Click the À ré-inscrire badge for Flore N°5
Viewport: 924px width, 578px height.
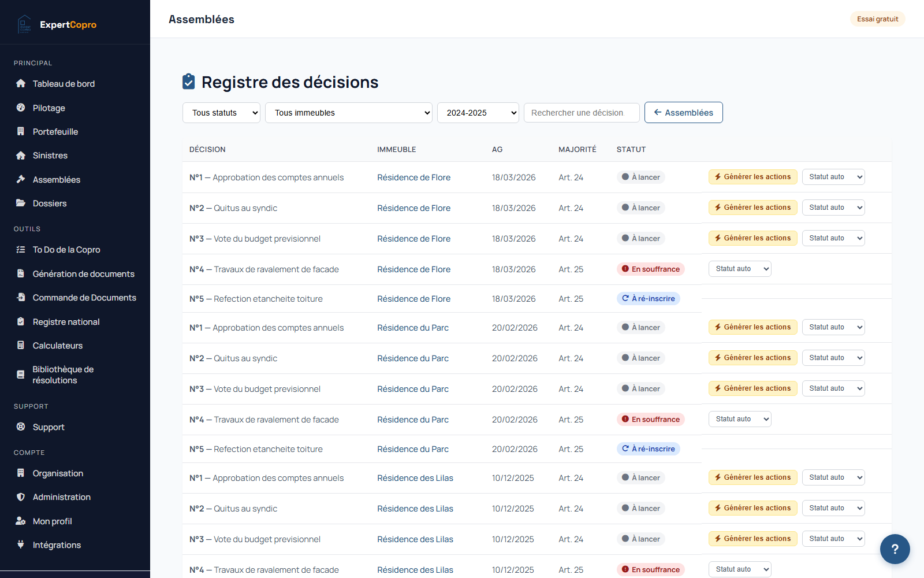[x=649, y=298]
